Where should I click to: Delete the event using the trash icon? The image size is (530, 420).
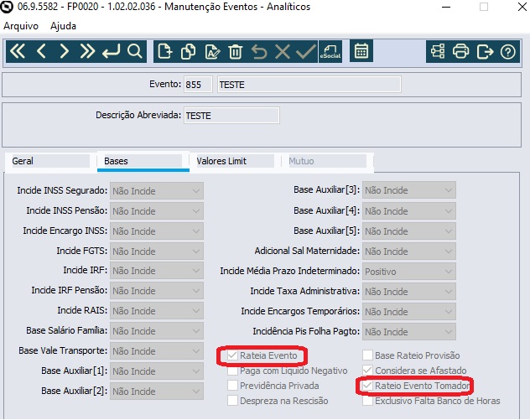coord(236,52)
